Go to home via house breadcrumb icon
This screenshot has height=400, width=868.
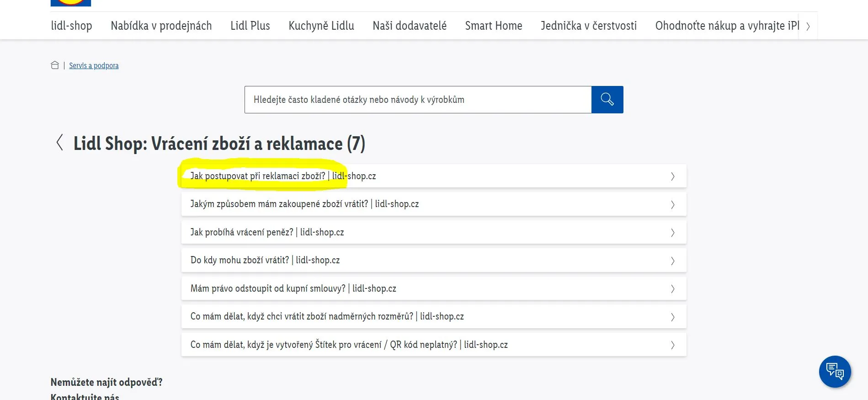click(55, 65)
